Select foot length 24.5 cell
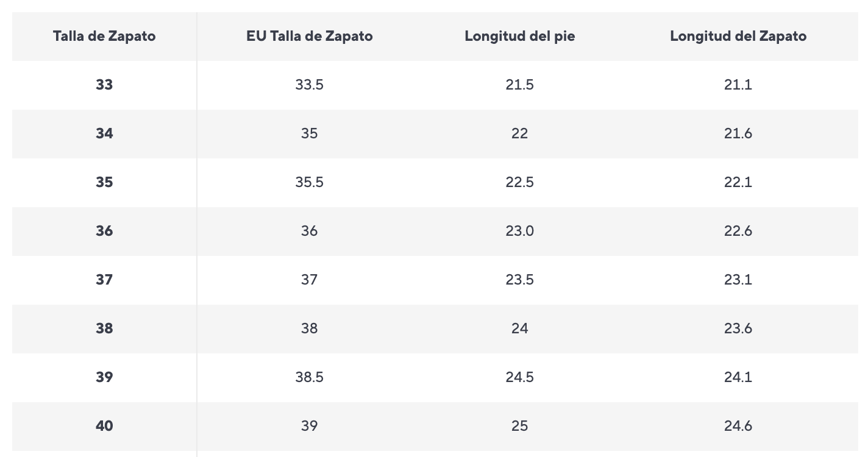The width and height of the screenshot is (868, 457). pyautogui.click(x=519, y=377)
